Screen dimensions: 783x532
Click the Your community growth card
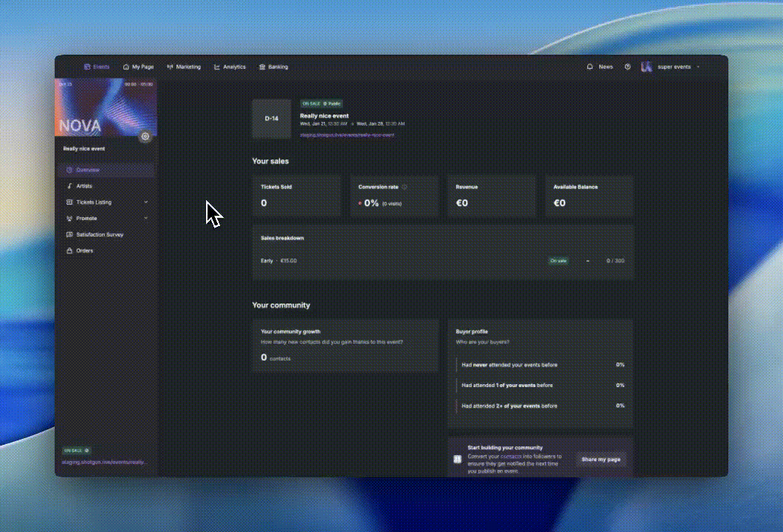coord(345,346)
